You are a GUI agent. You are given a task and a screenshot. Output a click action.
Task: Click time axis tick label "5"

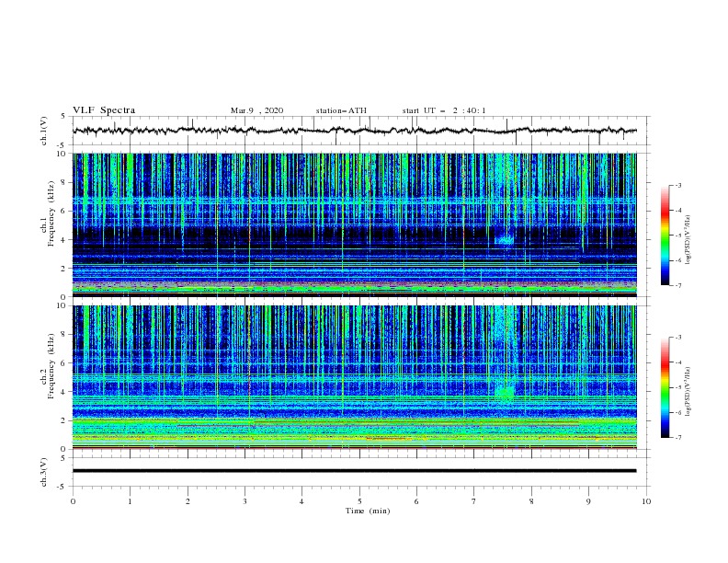coord(359,501)
